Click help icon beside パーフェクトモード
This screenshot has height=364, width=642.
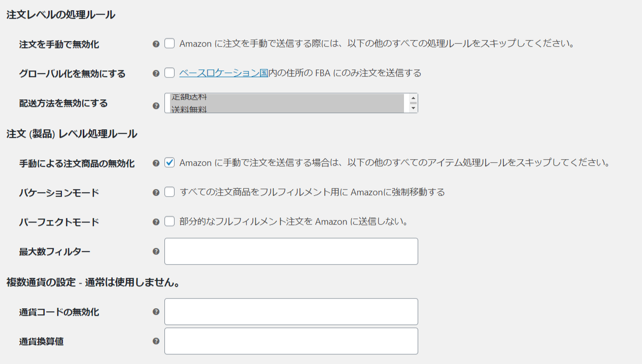click(156, 222)
